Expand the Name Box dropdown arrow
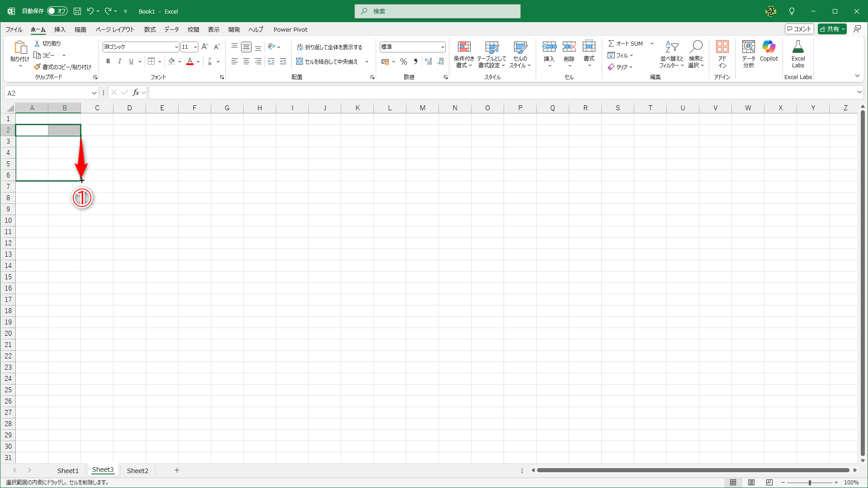The height and width of the screenshot is (488, 868). click(x=94, y=93)
